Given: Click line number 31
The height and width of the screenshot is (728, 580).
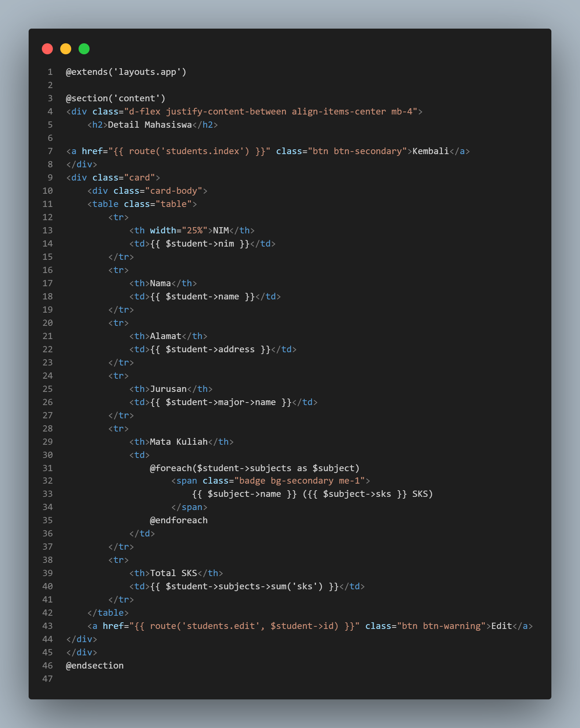Looking at the screenshot, I should [x=48, y=468].
